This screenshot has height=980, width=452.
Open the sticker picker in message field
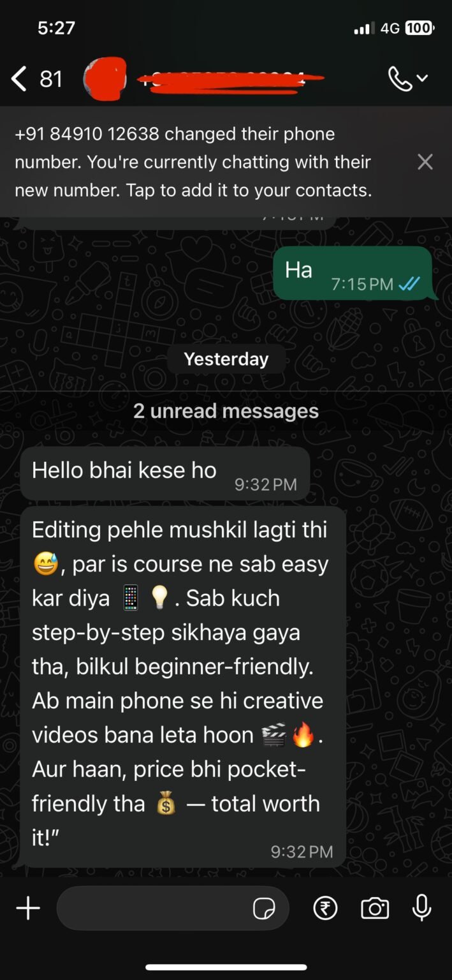(264, 908)
